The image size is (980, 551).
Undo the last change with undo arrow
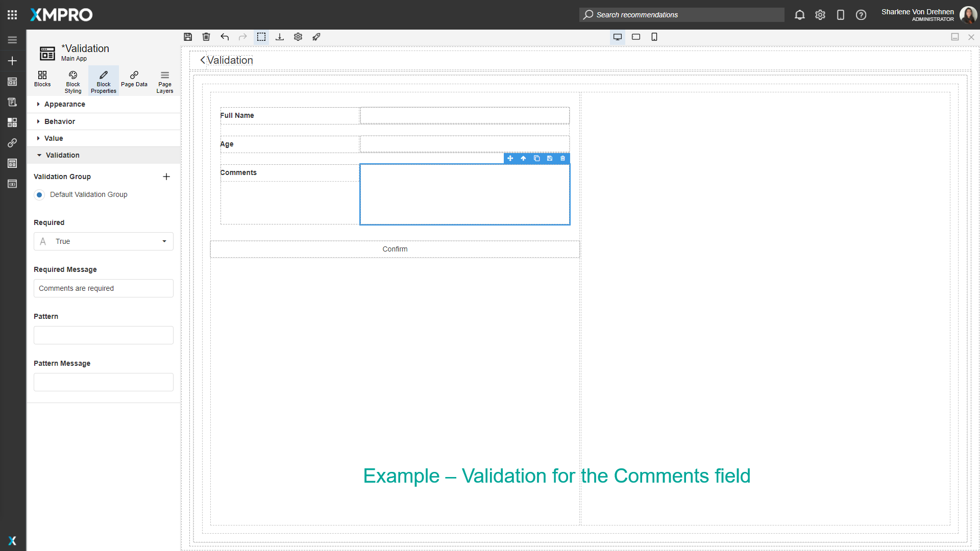225,37
